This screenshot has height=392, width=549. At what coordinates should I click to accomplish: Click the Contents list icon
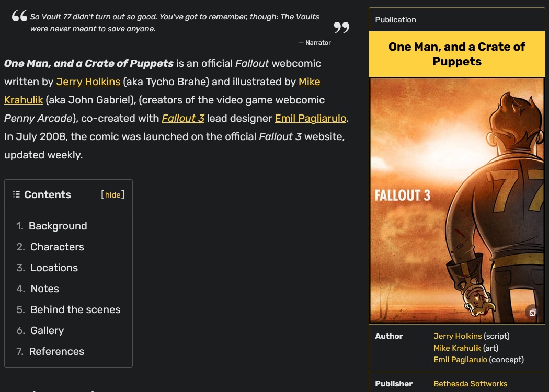[16, 194]
